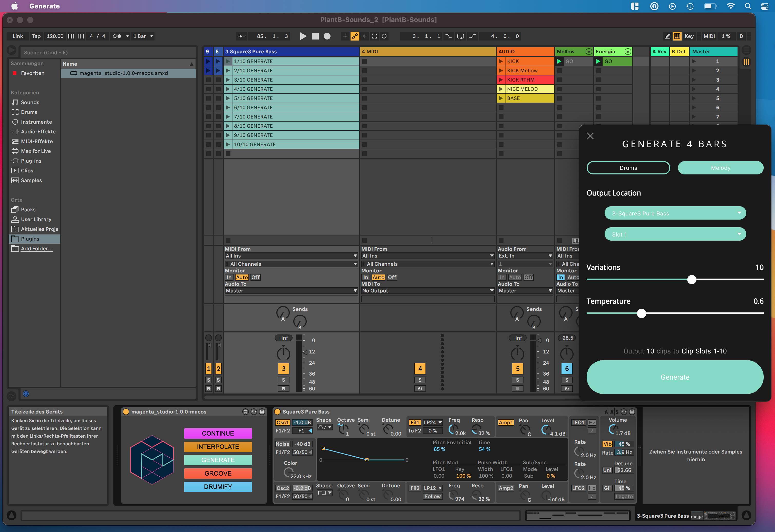Toggle the metronome button

pyautogui.click(x=117, y=36)
